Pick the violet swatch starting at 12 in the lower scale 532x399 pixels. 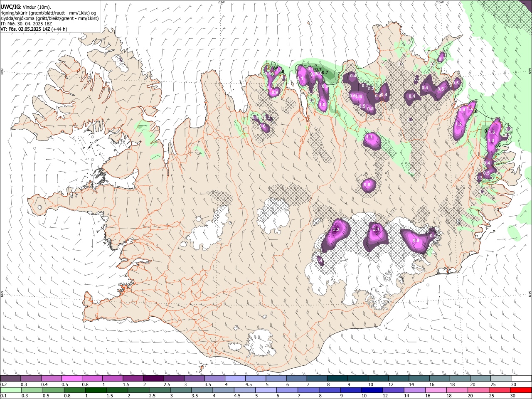393,390
